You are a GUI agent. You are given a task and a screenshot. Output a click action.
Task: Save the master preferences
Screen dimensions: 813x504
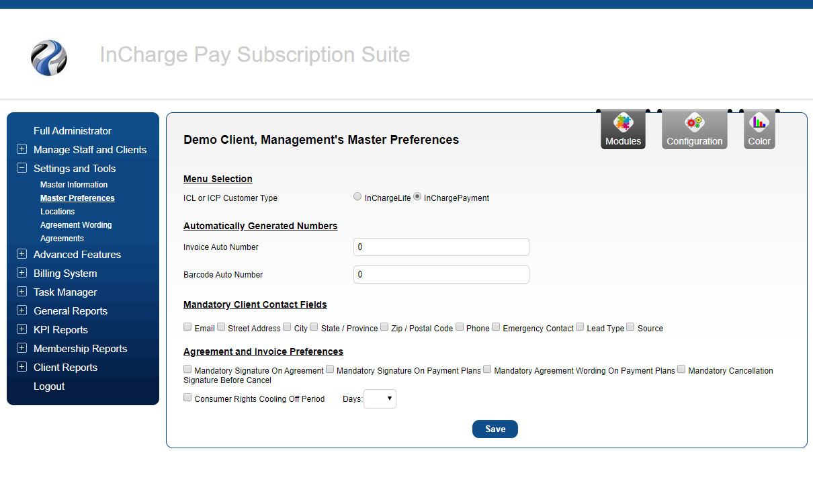[495, 429]
